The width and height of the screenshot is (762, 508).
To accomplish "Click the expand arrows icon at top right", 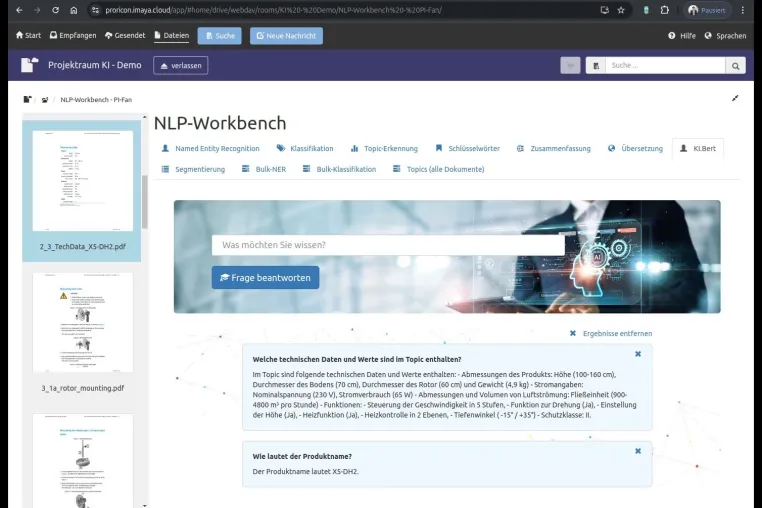I will coord(735,98).
